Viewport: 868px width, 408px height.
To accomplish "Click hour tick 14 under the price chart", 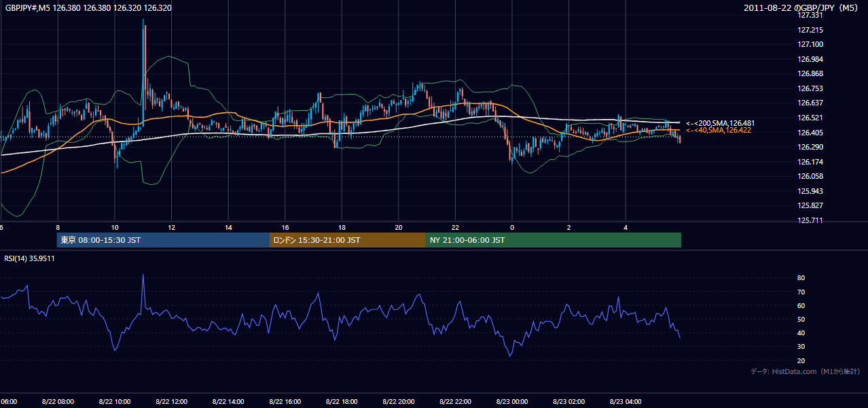I will pos(228,228).
